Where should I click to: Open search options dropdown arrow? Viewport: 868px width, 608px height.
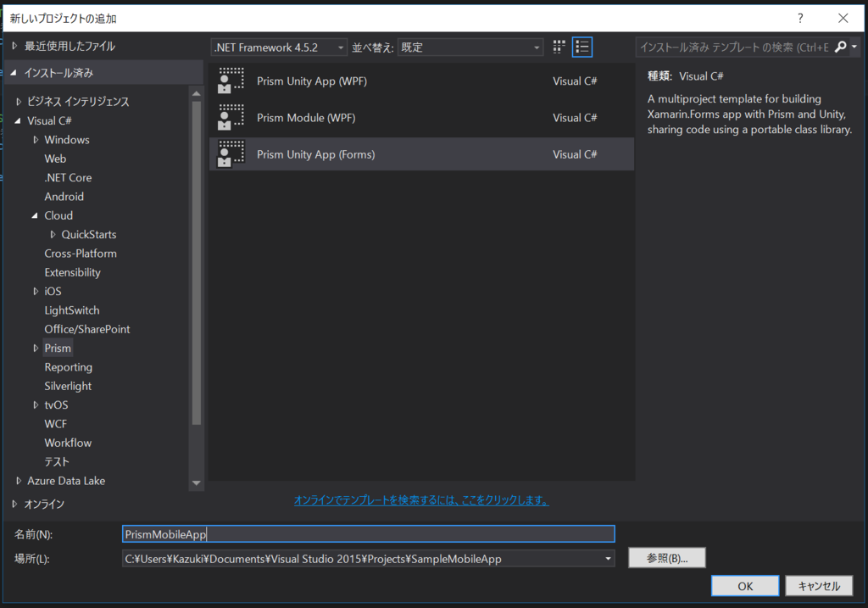click(x=854, y=47)
